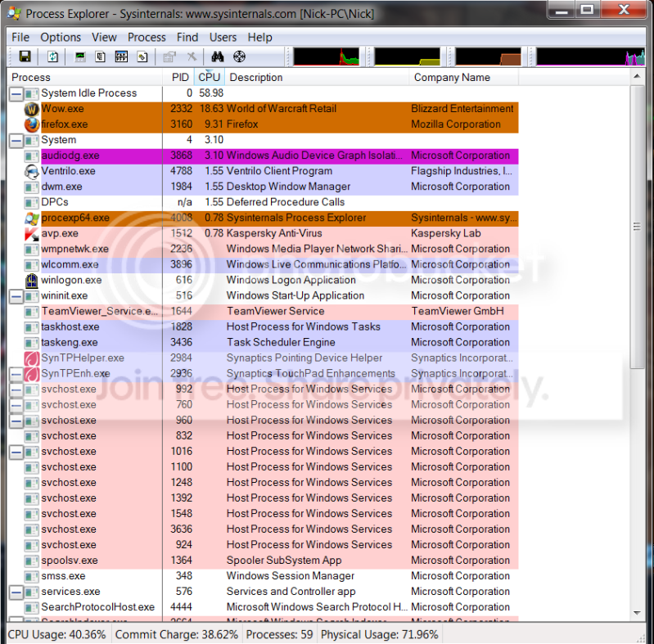
Task: Click the commit history graph in toolbar
Action: pyautogui.click(x=407, y=56)
